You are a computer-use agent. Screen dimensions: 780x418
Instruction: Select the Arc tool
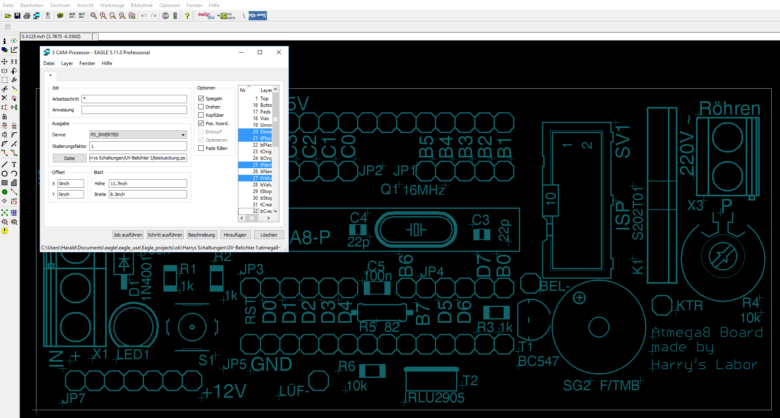(14, 173)
